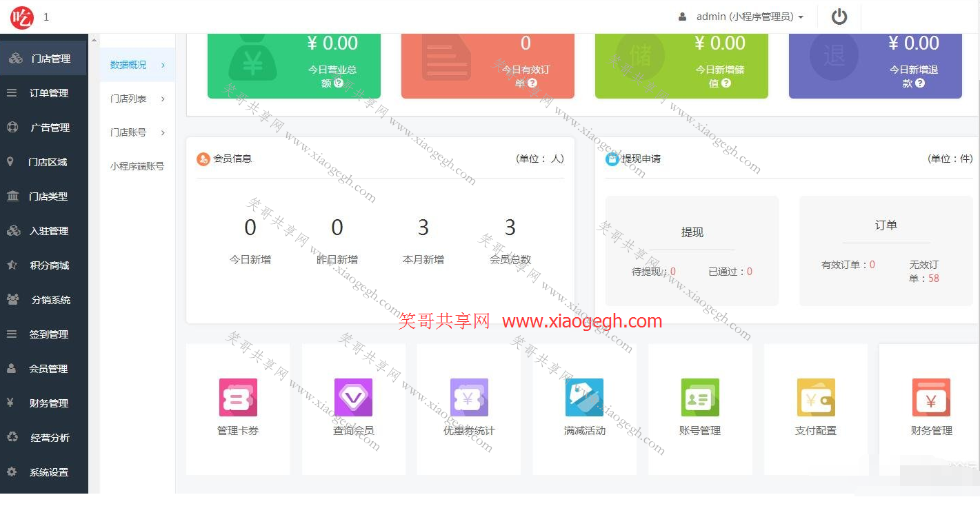Click the power logout icon
The image size is (980, 506).
(x=839, y=17)
